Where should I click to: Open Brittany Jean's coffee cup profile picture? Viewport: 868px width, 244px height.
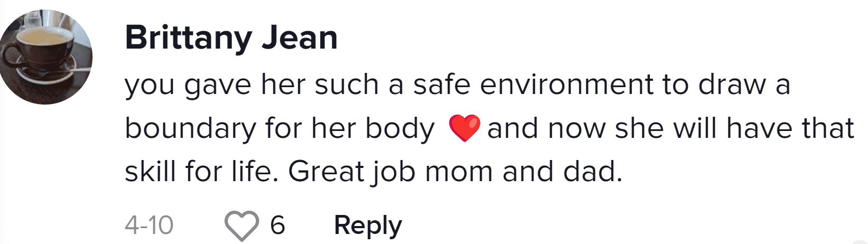click(46, 57)
